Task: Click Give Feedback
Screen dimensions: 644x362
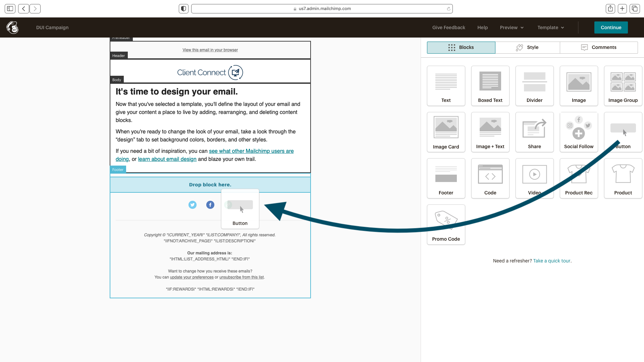Action: 448,27
